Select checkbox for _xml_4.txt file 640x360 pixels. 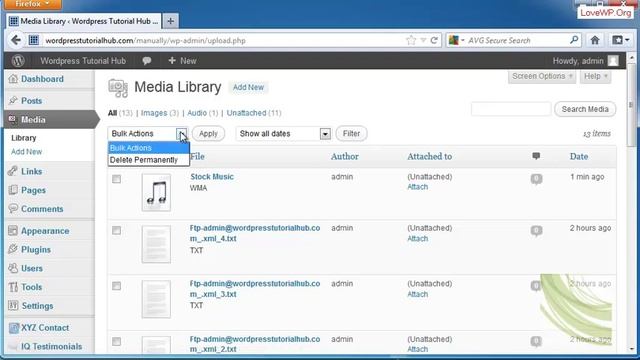117,231
